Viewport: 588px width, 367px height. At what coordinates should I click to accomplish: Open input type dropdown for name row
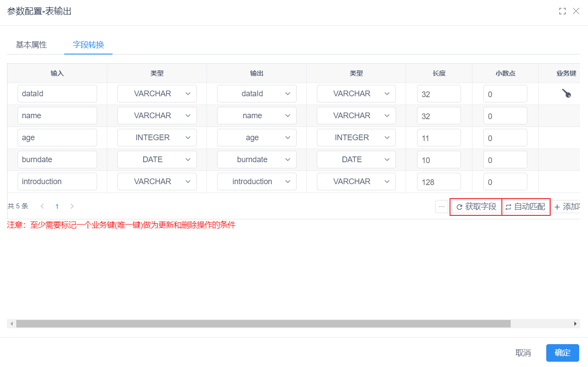click(157, 116)
